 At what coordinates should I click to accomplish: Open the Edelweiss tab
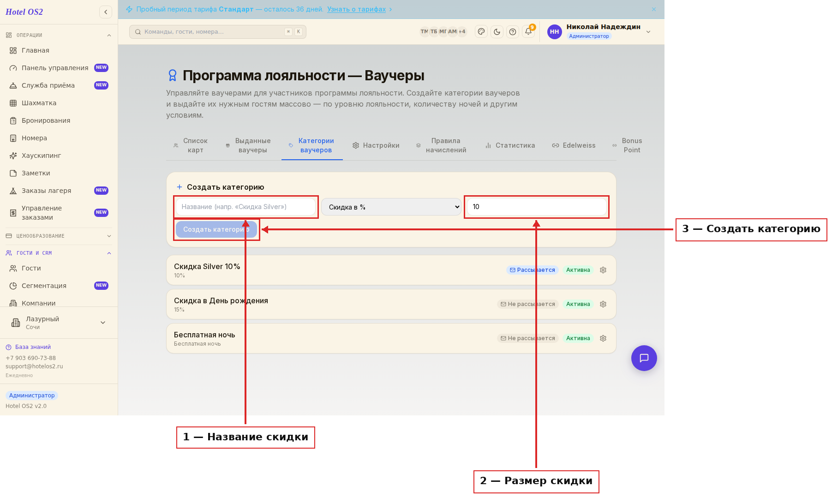[x=574, y=145]
